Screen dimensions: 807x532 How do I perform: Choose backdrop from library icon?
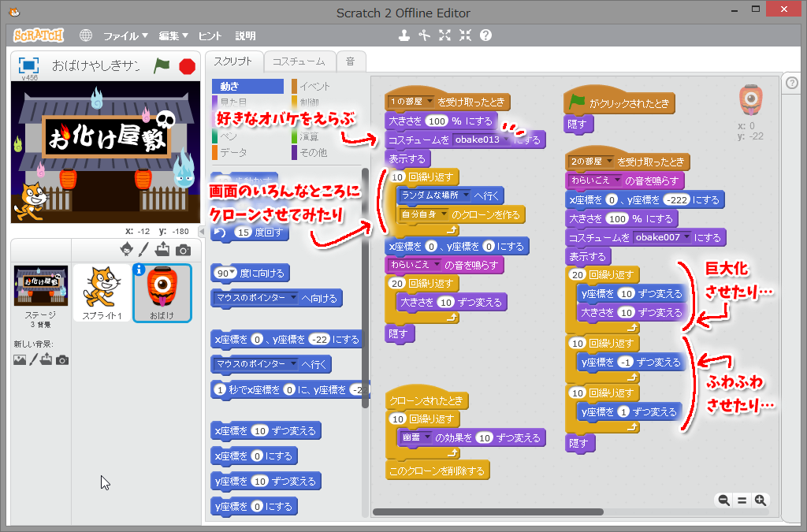pyautogui.click(x=20, y=359)
